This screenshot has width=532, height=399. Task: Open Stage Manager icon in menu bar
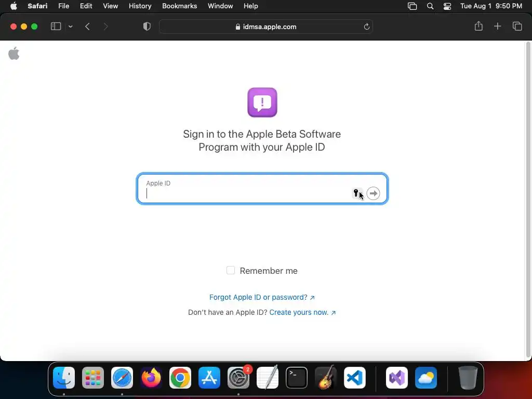(x=412, y=6)
